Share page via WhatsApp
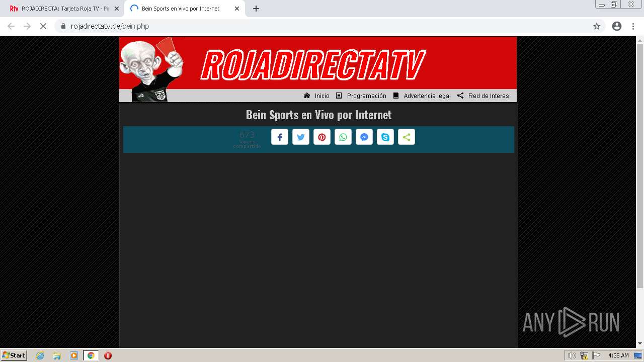This screenshot has height=362, width=644. click(x=343, y=137)
